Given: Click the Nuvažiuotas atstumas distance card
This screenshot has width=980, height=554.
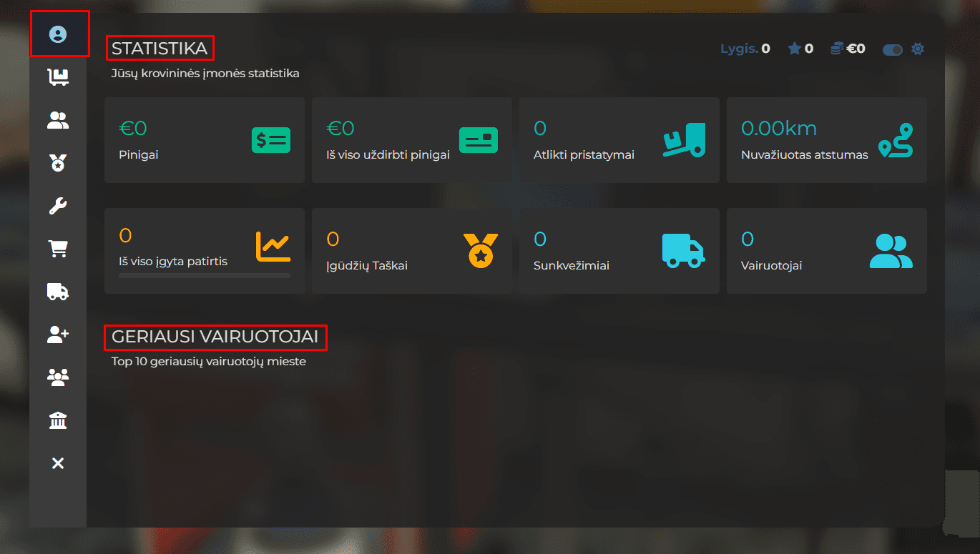Looking at the screenshot, I should (x=827, y=140).
